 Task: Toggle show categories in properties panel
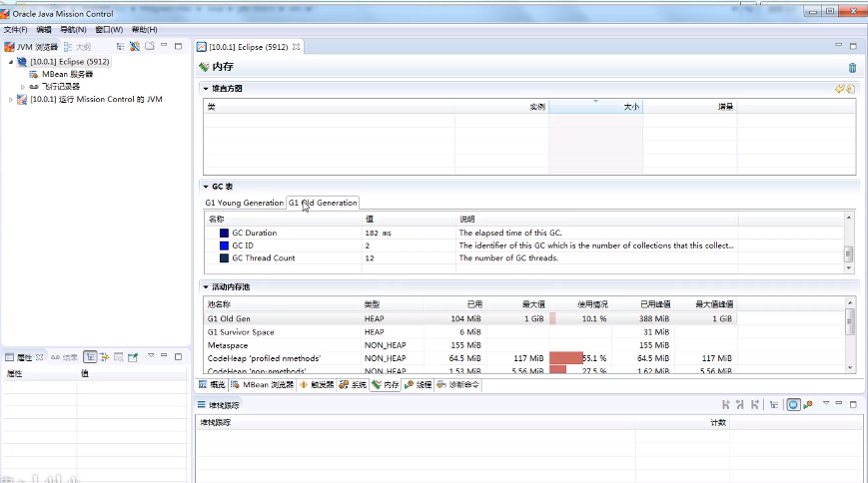coord(90,356)
